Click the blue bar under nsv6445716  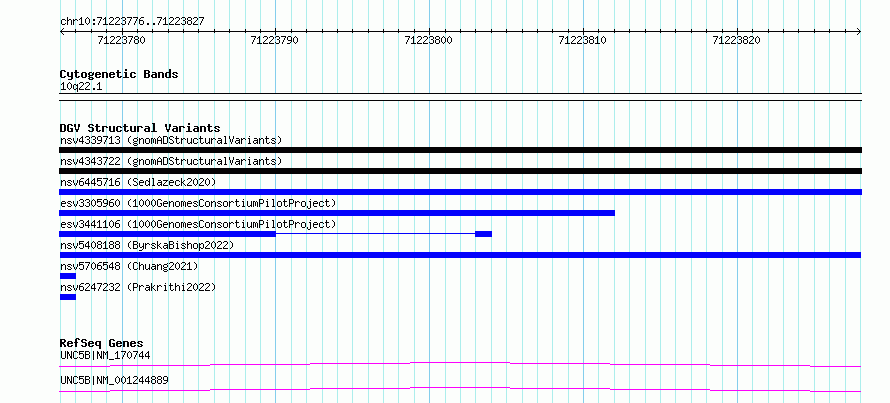[x=460, y=192]
